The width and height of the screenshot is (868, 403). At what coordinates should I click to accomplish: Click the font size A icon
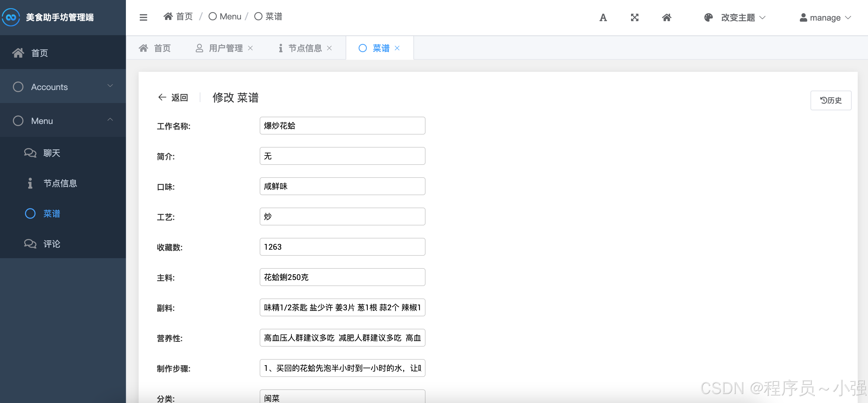603,18
